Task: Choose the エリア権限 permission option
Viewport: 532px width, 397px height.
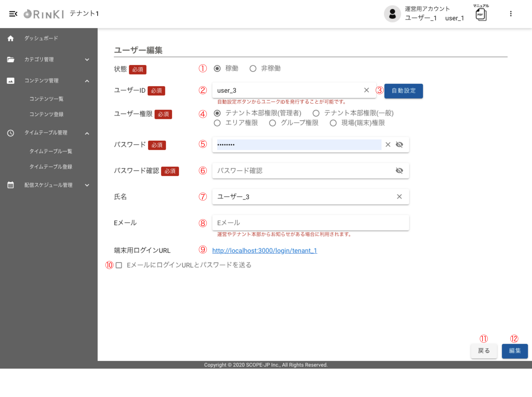Action: click(x=217, y=123)
